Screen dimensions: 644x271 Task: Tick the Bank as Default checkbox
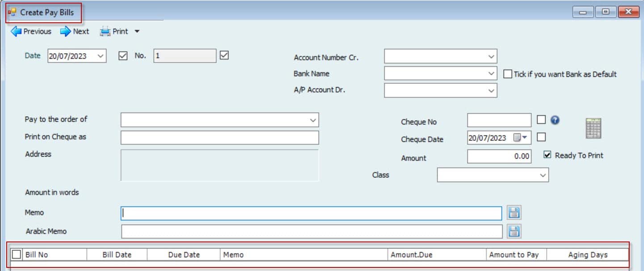coord(508,74)
